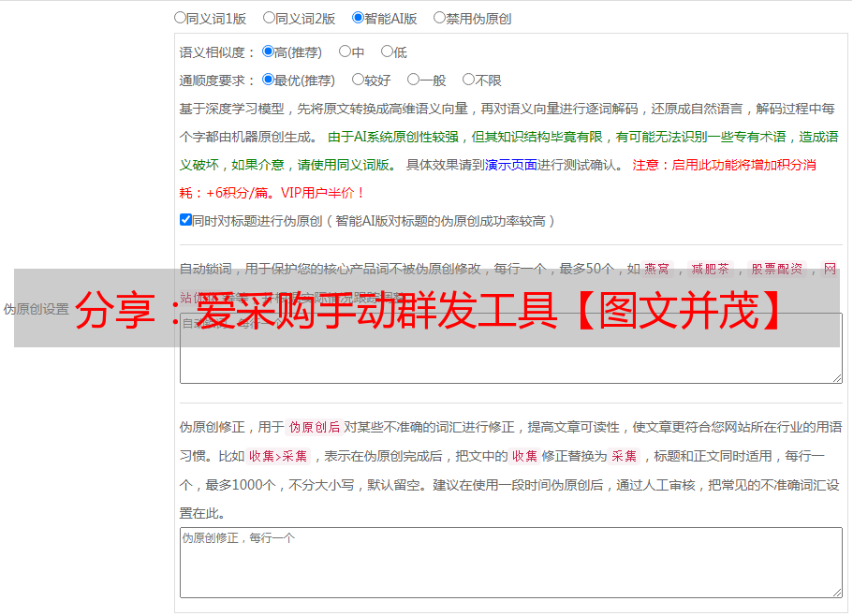The width and height of the screenshot is (853, 616).
Task: Click the 伪原创后 highlighted tag
Action: pos(315,427)
